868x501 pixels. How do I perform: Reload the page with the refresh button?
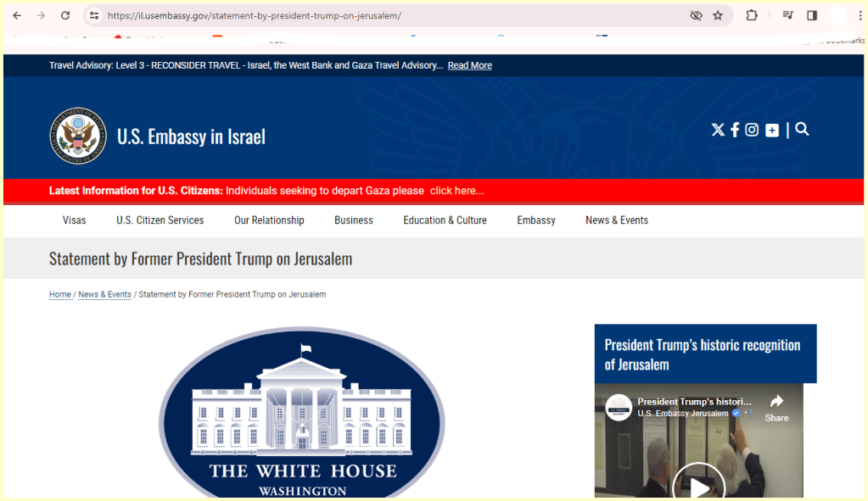pyautogui.click(x=65, y=15)
